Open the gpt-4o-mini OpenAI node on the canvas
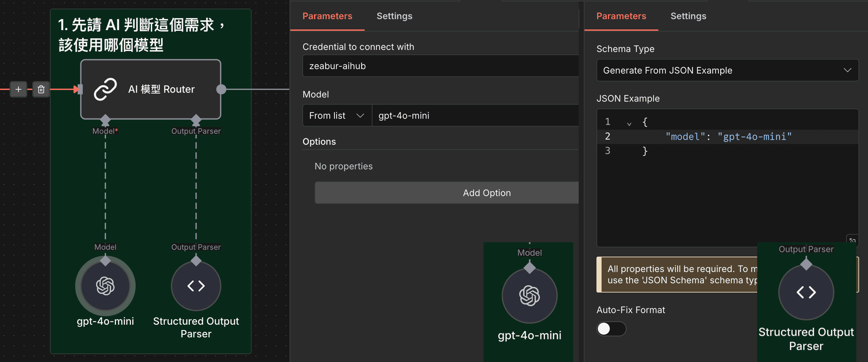868x362 pixels. 105,286
